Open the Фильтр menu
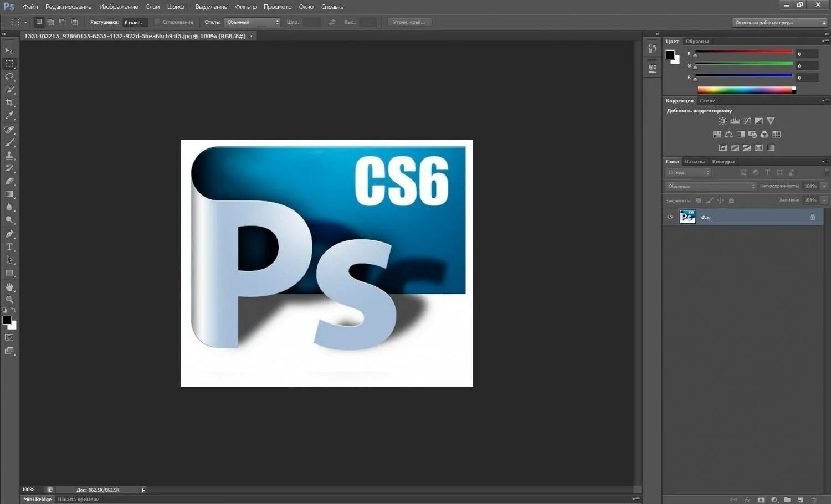The width and height of the screenshot is (831, 504). click(x=245, y=7)
